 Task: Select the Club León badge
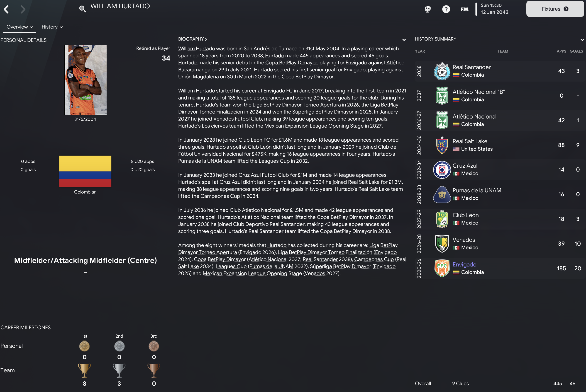point(442,219)
